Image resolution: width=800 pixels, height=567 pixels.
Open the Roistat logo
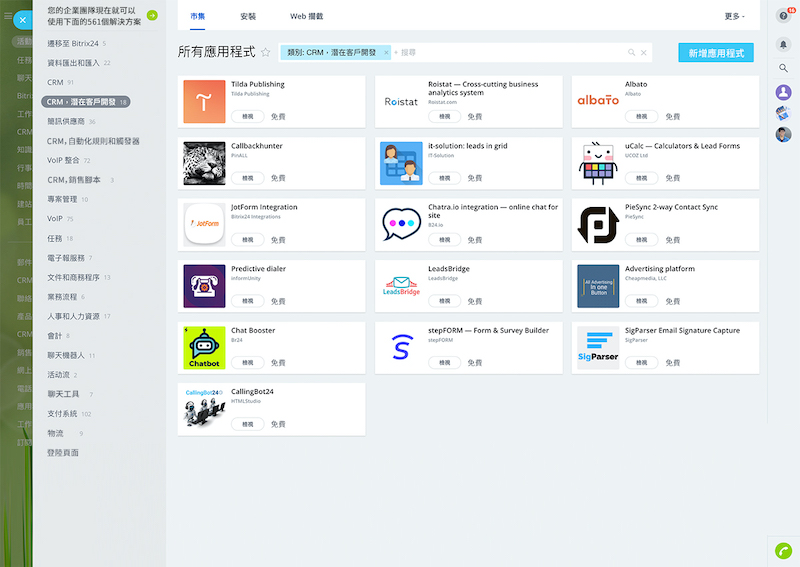(x=401, y=102)
